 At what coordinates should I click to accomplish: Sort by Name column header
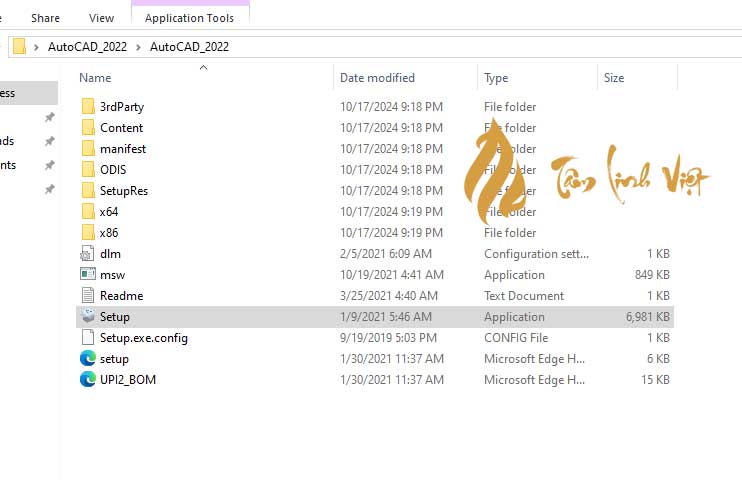tap(95, 78)
